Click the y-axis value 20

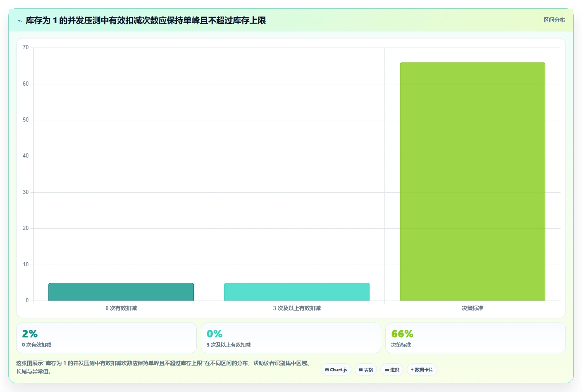[x=26, y=228]
